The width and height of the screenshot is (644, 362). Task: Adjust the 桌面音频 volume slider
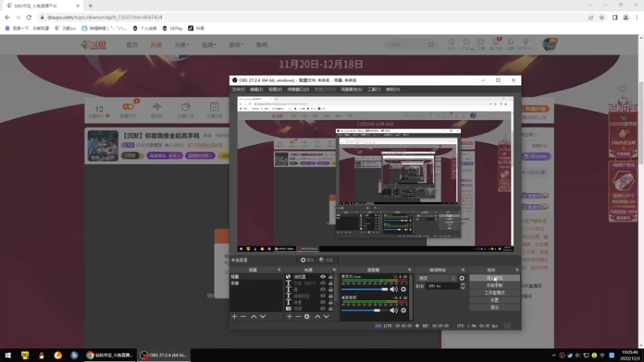click(365, 311)
